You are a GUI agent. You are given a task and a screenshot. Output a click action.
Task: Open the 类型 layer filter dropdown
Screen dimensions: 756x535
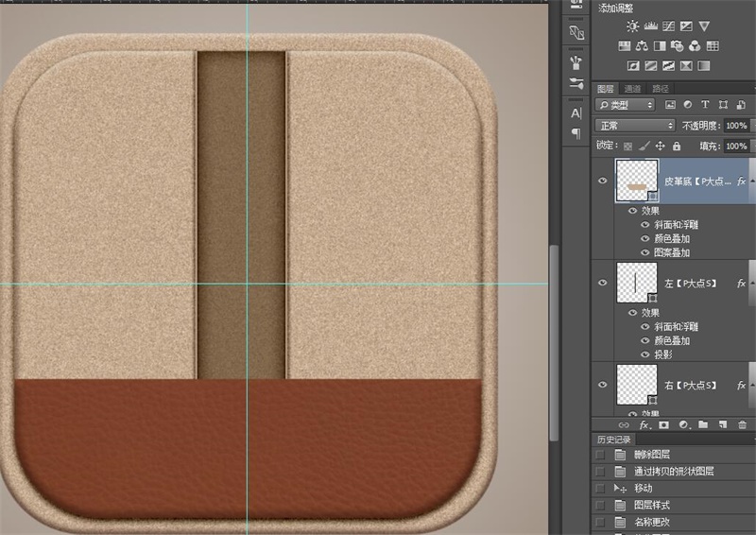625,105
